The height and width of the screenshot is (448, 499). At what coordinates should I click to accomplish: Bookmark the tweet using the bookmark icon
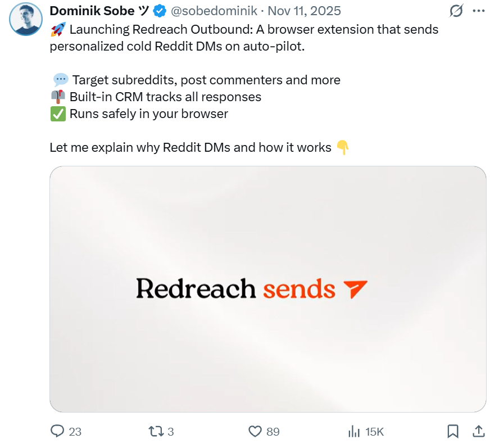tap(454, 432)
